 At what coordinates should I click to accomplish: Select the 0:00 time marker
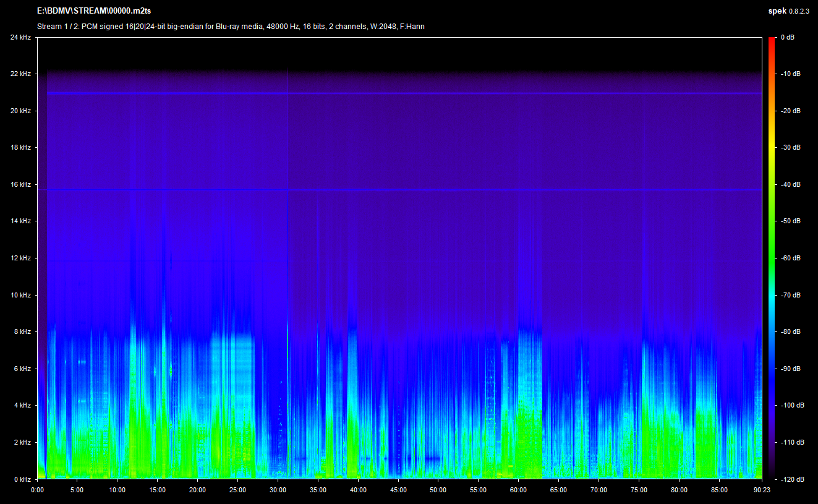38,489
